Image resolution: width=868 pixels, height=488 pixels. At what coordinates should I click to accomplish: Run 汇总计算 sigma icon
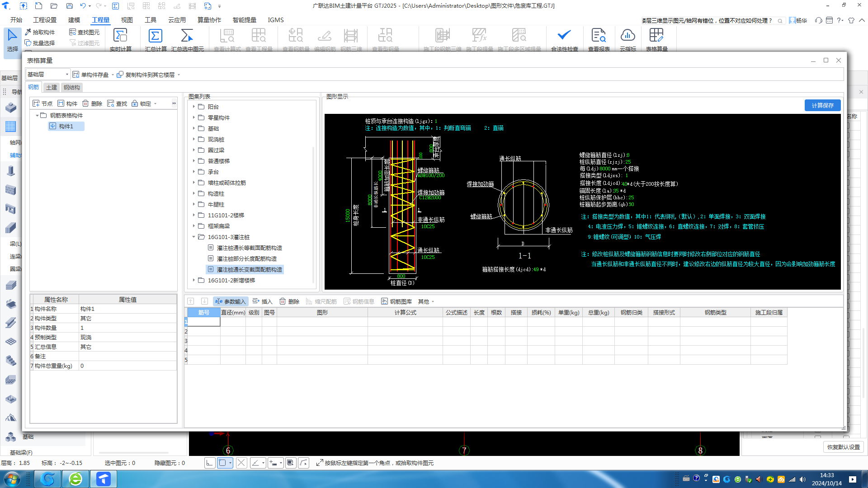coord(156,40)
